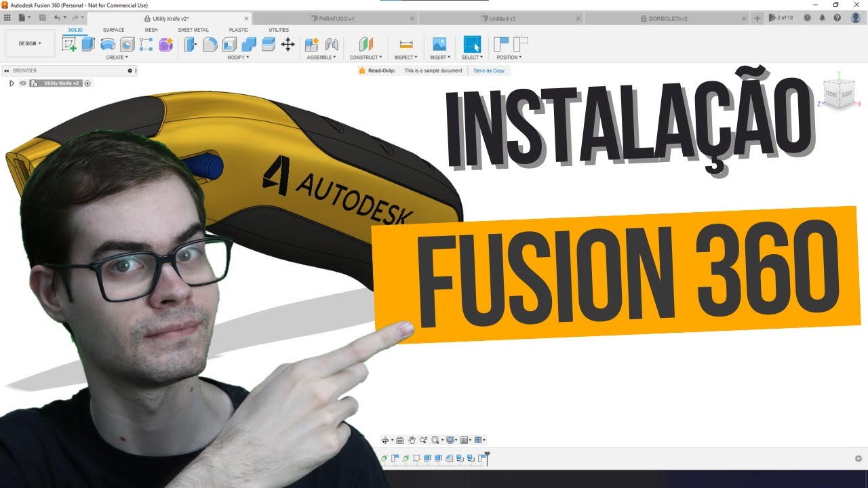Viewport: 868px width, 488px height.
Task: Select the Extrude tool
Action: tap(88, 45)
